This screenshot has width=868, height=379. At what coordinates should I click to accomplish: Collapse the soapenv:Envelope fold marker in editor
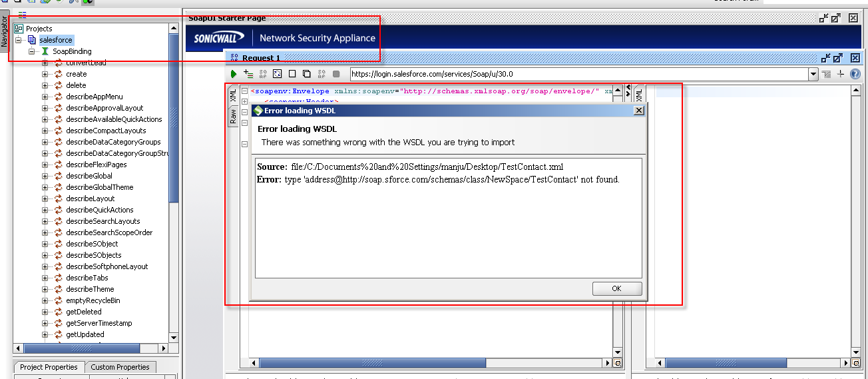coord(244,91)
